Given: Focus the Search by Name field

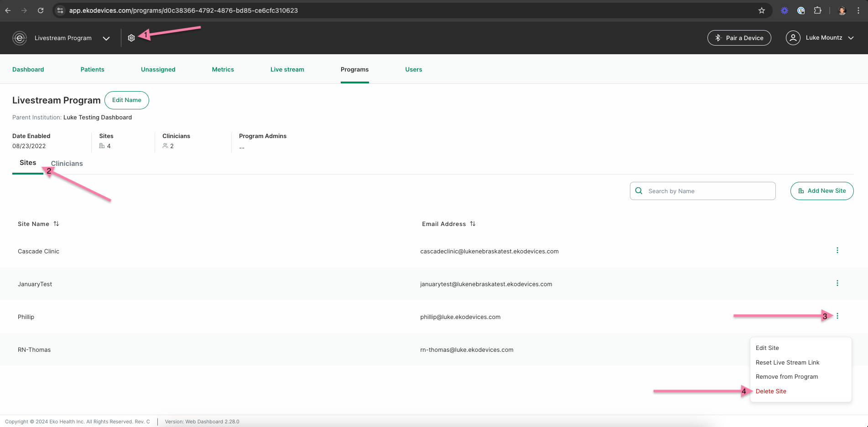Looking at the screenshot, I should [x=702, y=191].
